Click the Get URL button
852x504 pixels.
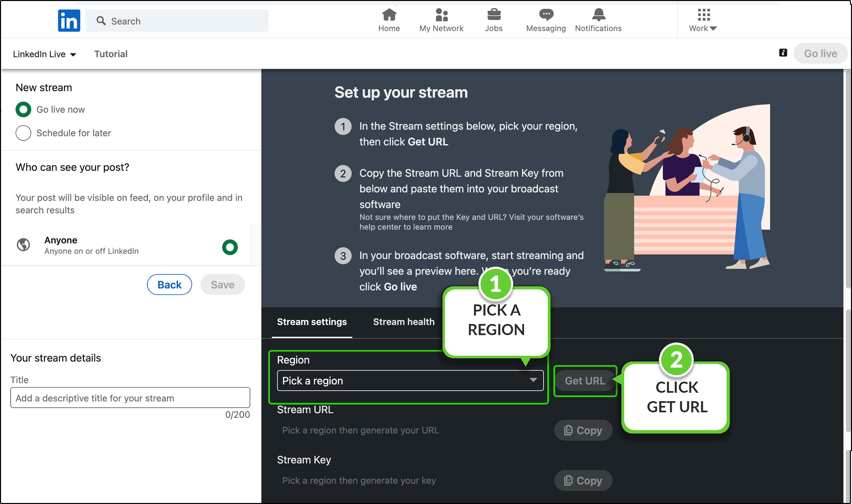coord(585,381)
